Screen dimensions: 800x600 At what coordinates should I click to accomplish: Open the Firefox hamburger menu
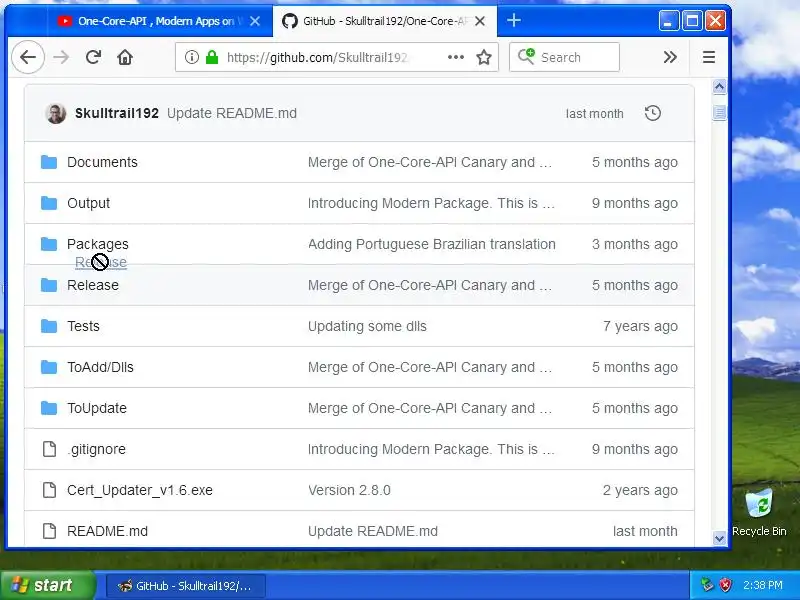click(709, 57)
